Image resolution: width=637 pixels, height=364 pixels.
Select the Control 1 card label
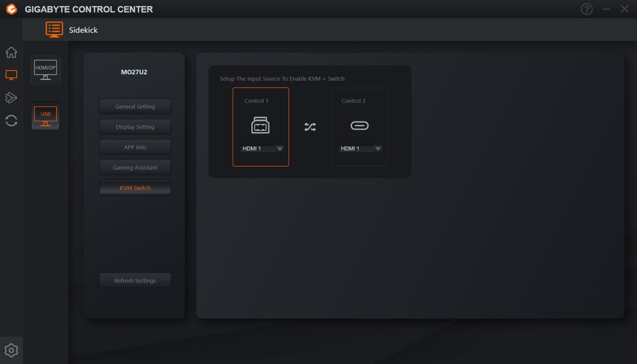[256, 101]
